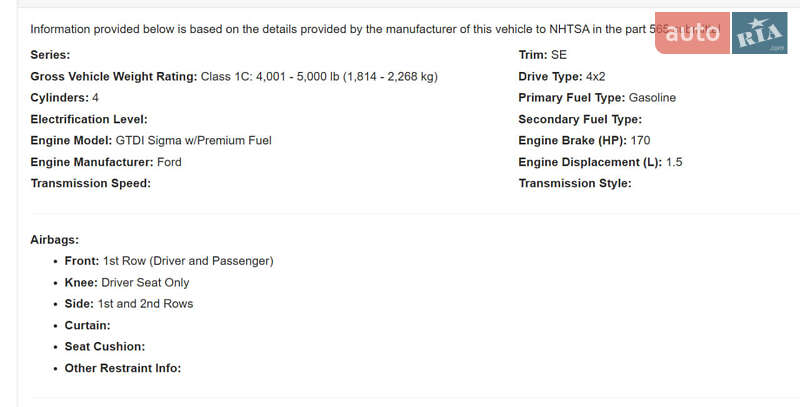Click the Side 1st and 2nd Rows item
This screenshot has height=407, width=800.
coord(145,304)
